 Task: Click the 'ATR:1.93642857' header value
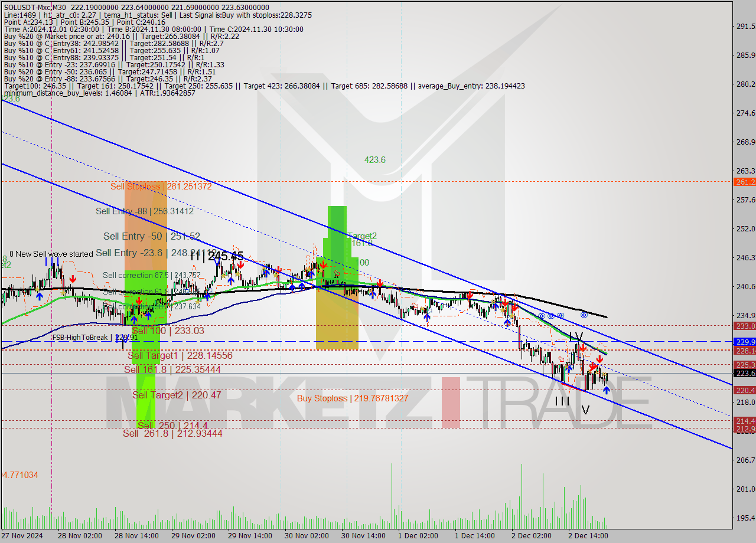coord(168,93)
